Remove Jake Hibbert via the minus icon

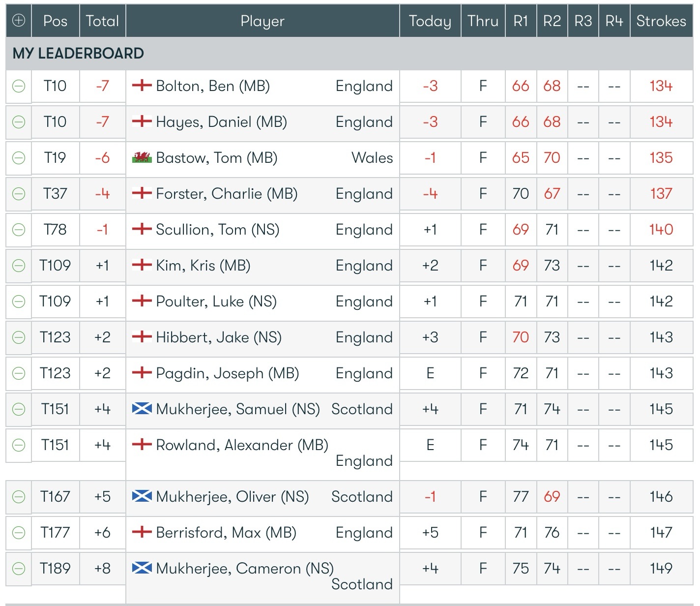19,337
